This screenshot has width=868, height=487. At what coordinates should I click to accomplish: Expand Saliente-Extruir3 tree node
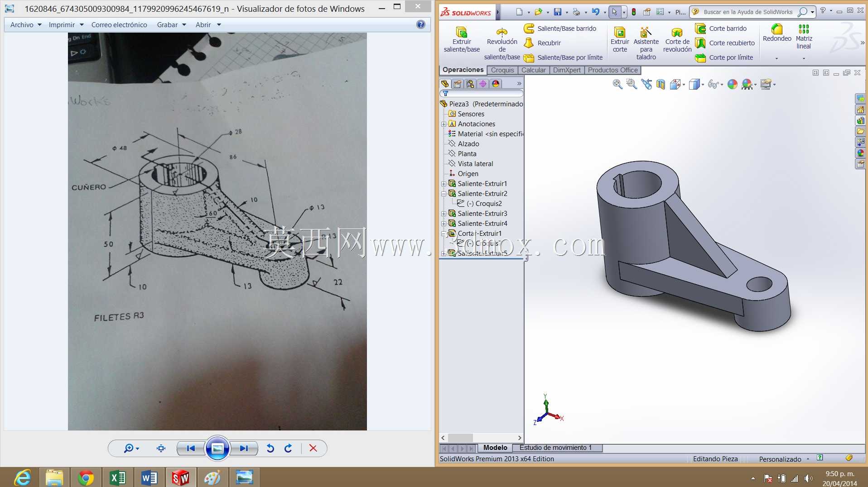tap(444, 214)
